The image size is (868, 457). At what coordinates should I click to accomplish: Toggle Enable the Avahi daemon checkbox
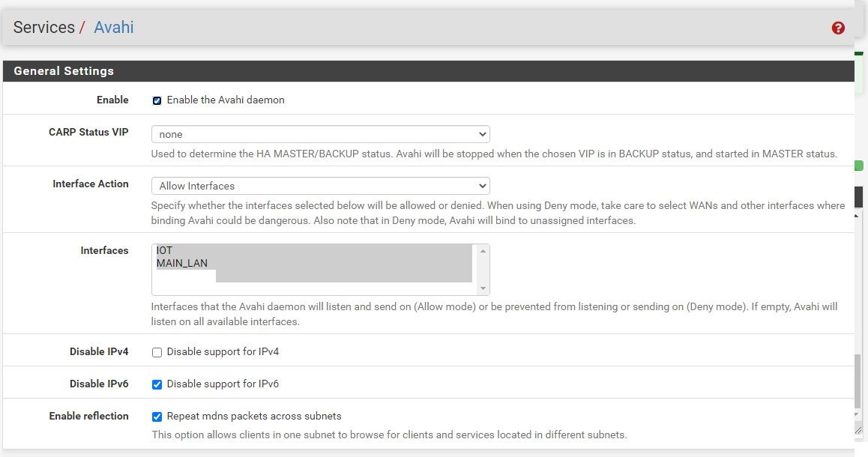(x=157, y=100)
